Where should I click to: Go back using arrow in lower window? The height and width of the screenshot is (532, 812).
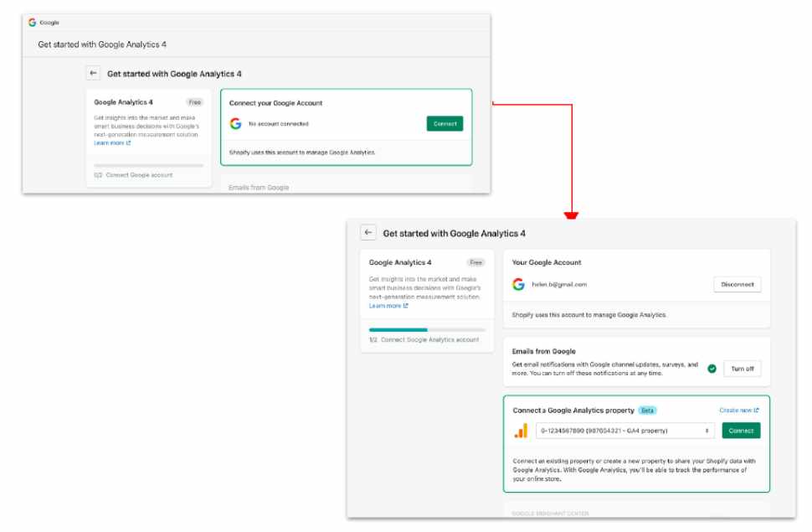(368, 232)
